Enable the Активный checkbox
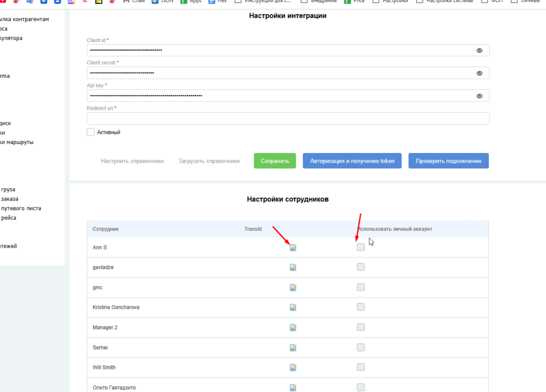 click(x=91, y=132)
